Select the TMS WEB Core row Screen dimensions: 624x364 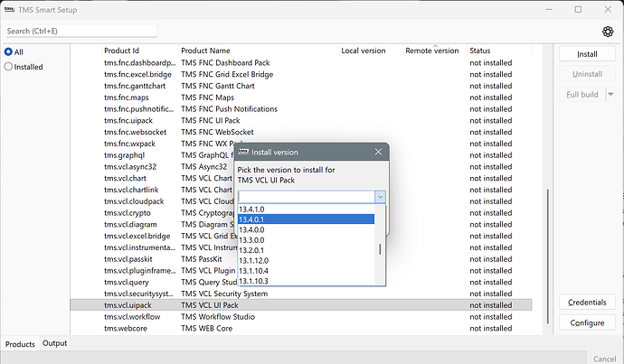click(x=301, y=328)
